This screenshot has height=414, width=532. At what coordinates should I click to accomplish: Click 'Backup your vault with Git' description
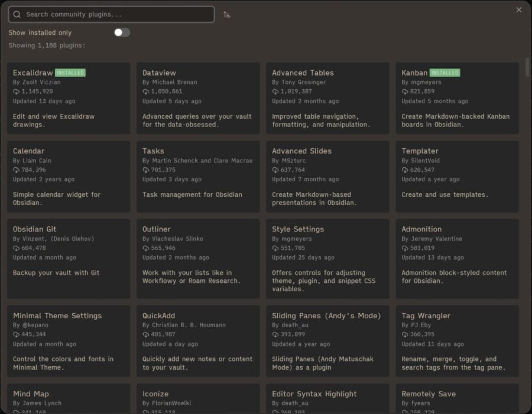pos(56,273)
